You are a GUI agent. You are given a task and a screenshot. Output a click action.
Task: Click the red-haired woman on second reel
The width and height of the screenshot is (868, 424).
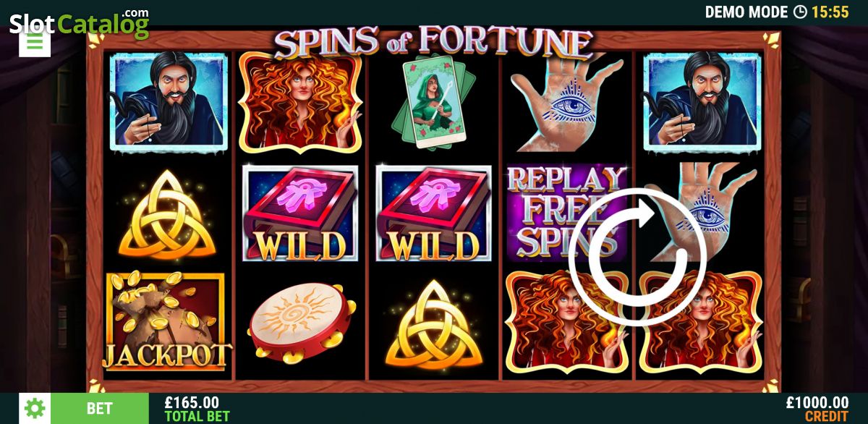(300, 102)
